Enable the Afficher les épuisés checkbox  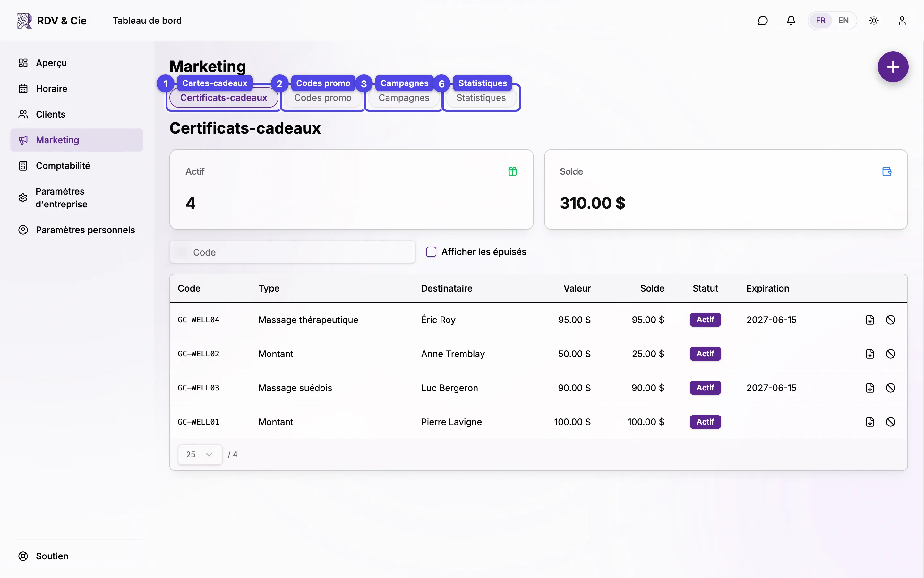pyautogui.click(x=431, y=252)
